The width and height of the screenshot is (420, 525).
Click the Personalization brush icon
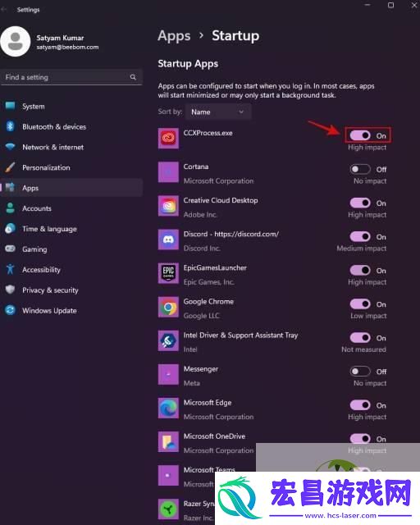[x=10, y=167]
